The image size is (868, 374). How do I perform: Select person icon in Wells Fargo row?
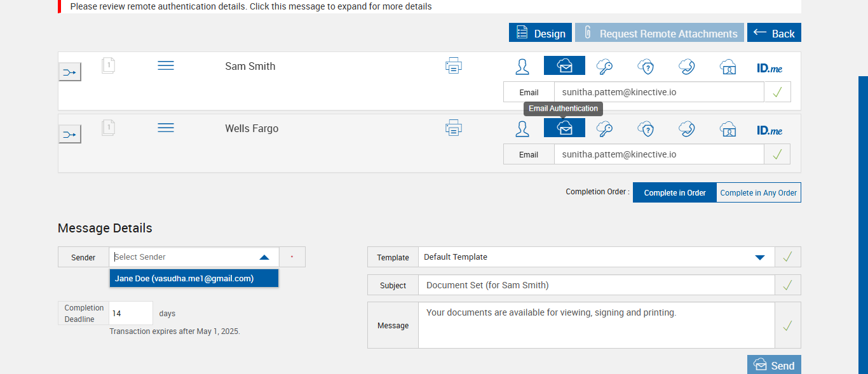(x=522, y=129)
